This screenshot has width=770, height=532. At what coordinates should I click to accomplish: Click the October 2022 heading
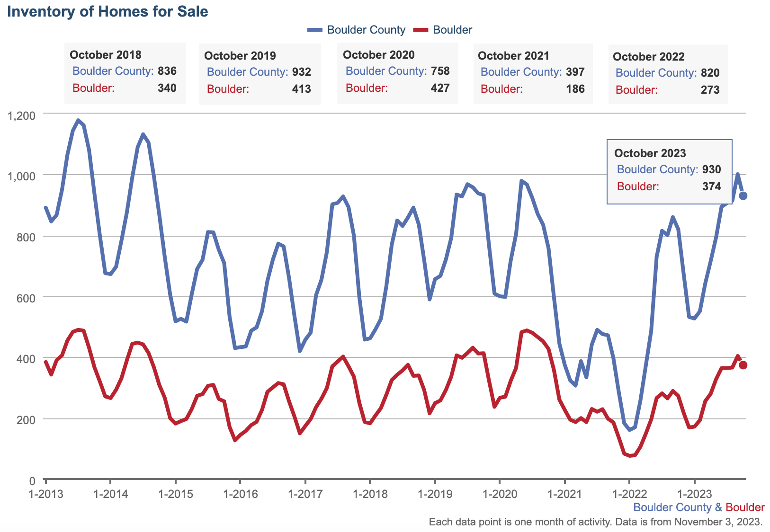pyautogui.click(x=649, y=57)
